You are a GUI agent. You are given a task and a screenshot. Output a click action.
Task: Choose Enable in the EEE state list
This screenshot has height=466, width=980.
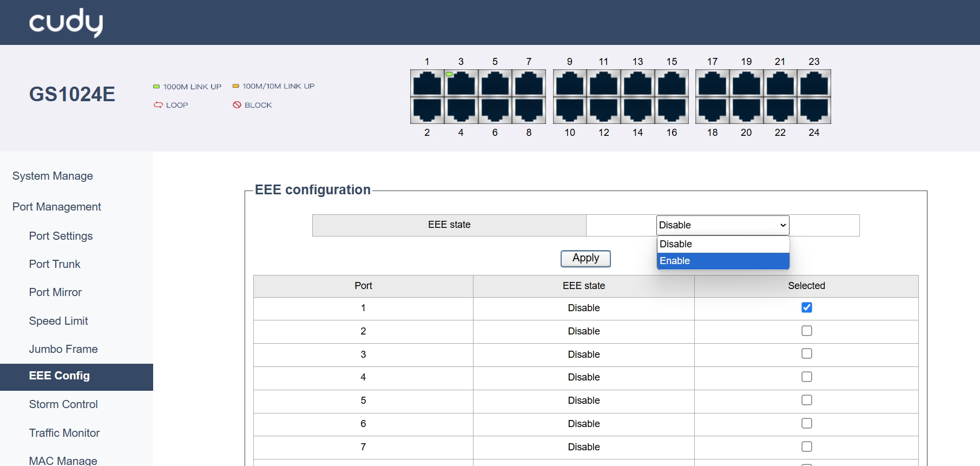pyautogui.click(x=722, y=261)
